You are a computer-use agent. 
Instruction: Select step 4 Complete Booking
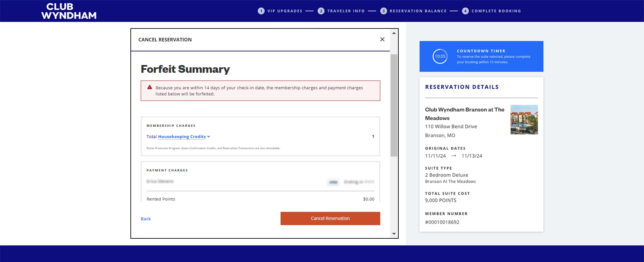(x=491, y=11)
